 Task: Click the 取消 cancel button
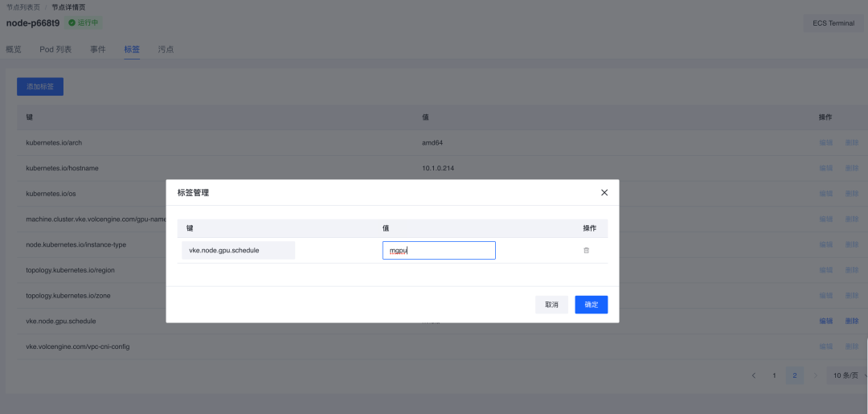551,305
